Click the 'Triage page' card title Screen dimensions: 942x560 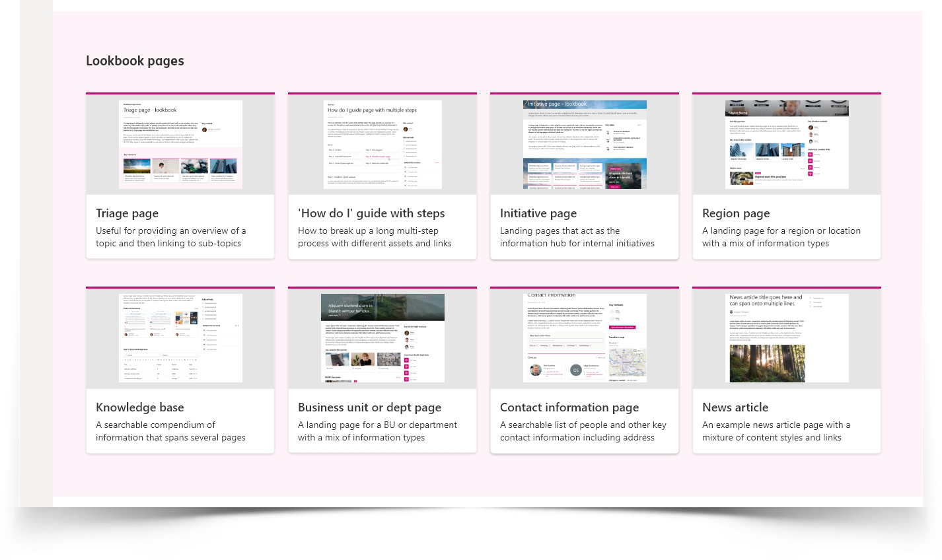(x=127, y=213)
